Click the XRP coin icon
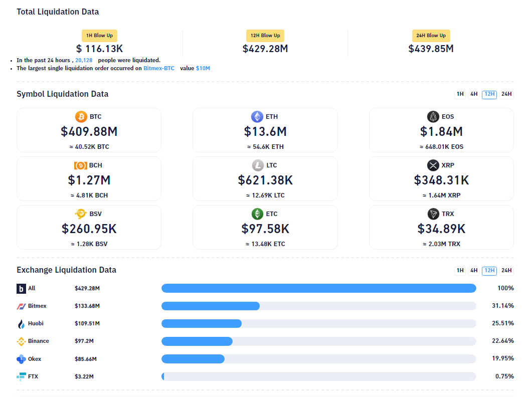 [x=433, y=165]
